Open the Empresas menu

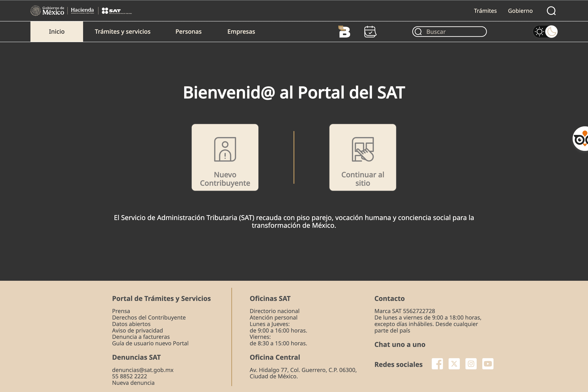pyautogui.click(x=241, y=32)
